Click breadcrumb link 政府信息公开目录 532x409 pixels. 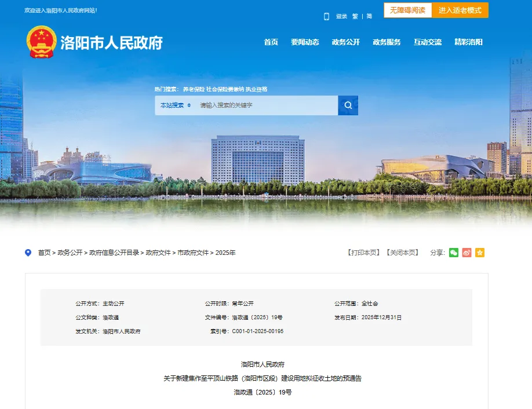114,253
